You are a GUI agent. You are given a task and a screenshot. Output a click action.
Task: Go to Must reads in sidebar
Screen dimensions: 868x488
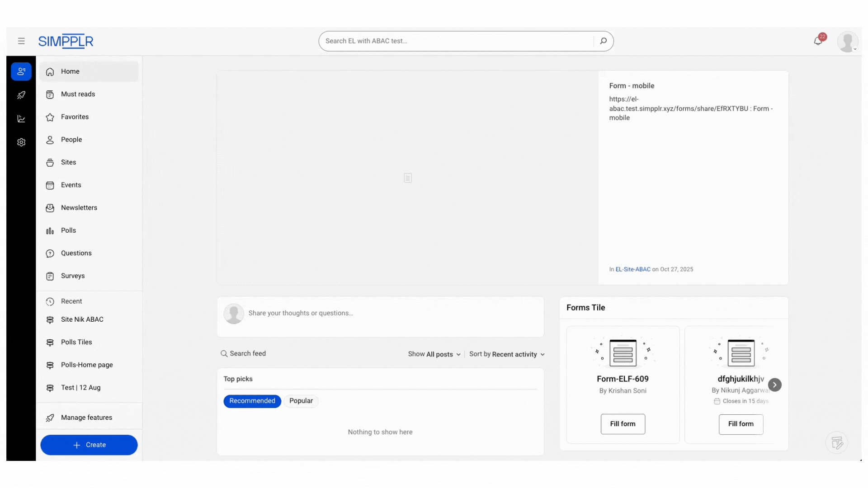[x=78, y=94]
